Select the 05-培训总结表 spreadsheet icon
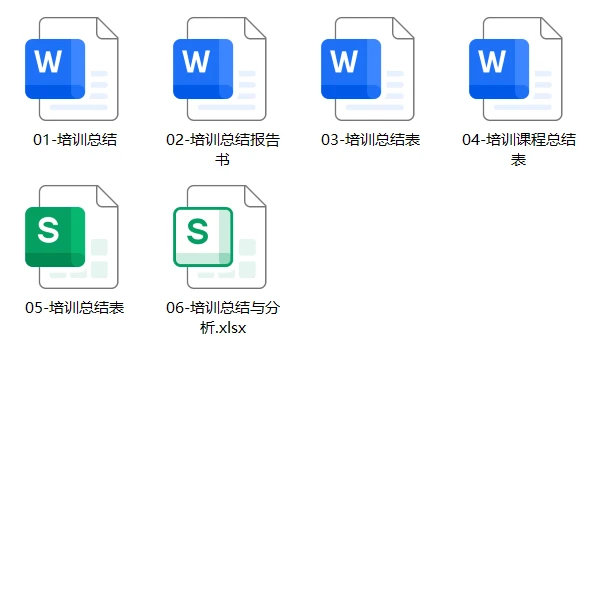 (72, 237)
